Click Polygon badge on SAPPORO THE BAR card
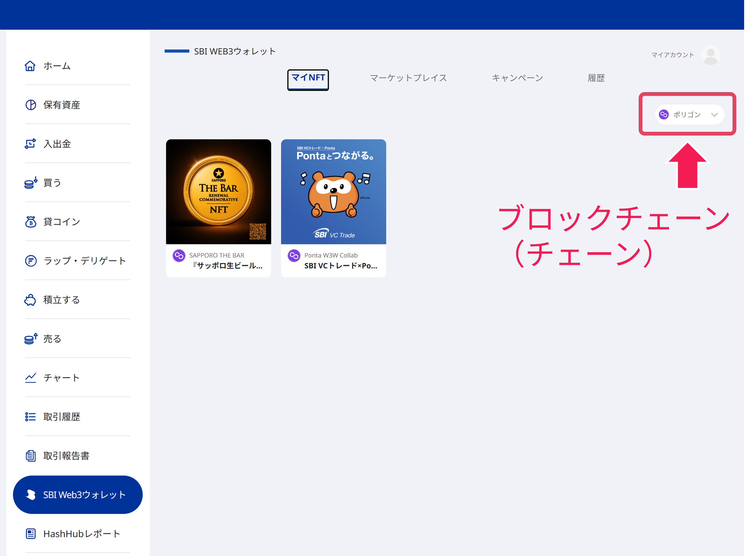The height and width of the screenshot is (556, 756). (x=179, y=256)
